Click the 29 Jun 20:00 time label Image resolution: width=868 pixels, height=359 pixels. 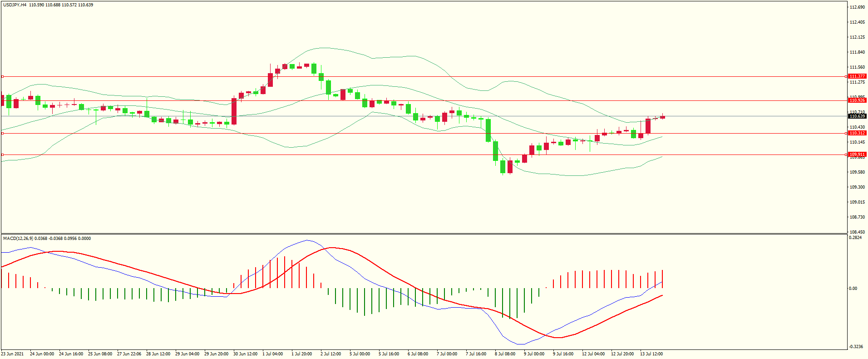pyautogui.click(x=216, y=354)
